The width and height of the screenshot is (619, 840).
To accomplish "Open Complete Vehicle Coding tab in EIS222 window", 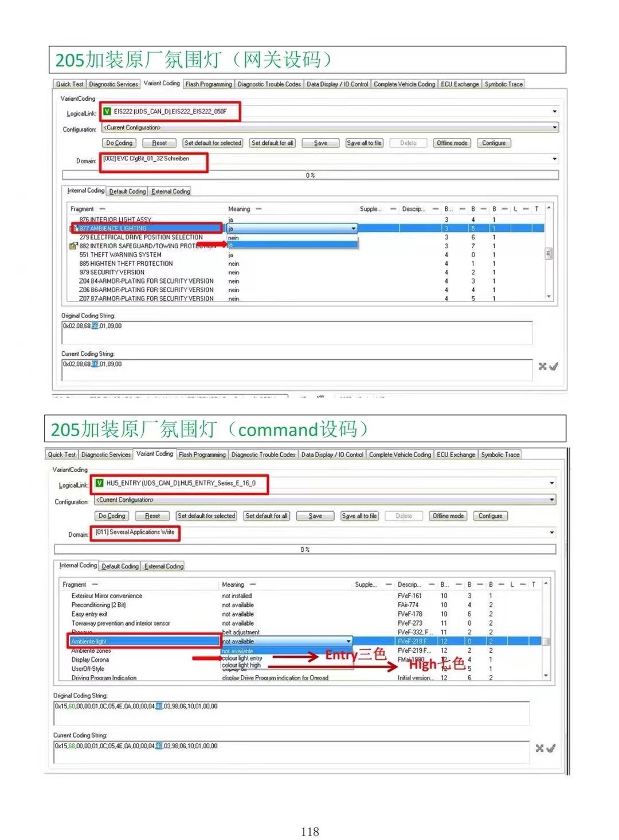I will click(x=404, y=84).
